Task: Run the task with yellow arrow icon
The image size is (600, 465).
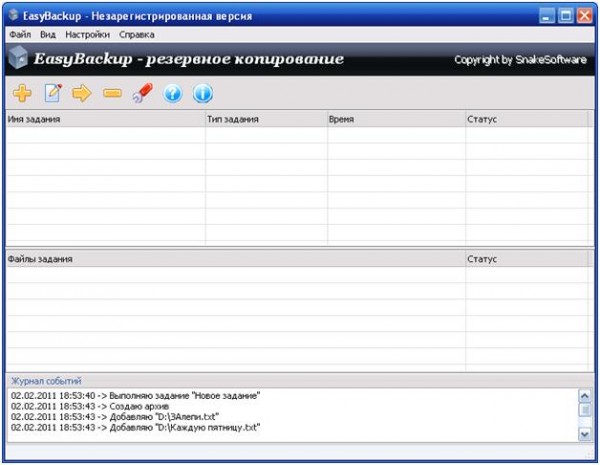Action: coord(82,93)
